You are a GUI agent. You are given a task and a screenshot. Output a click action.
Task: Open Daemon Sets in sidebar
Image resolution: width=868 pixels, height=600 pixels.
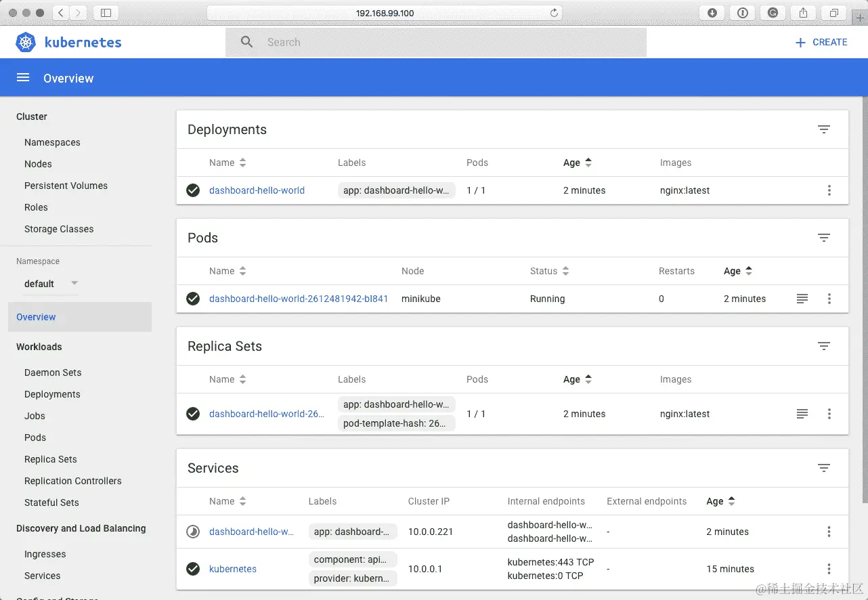(53, 372)
